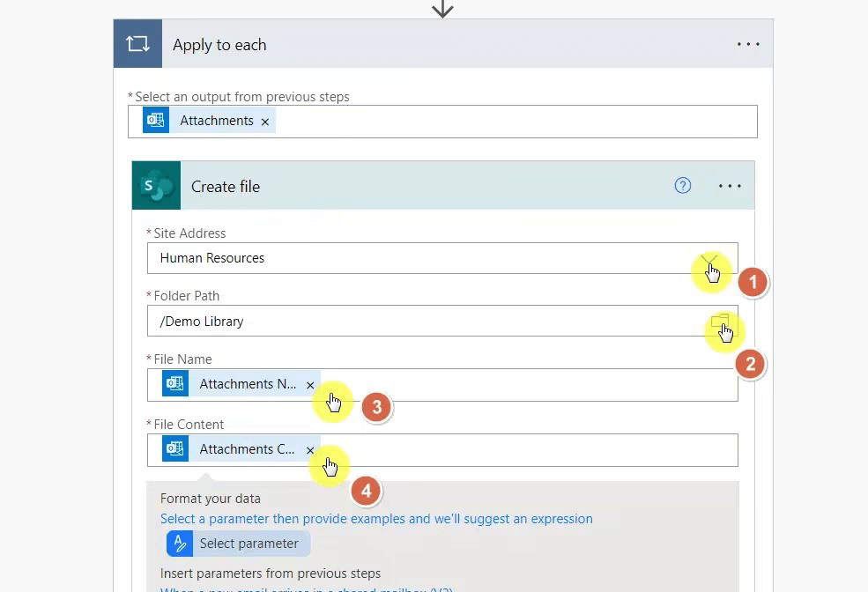868x592 pixels.
Task: Open the Folder Path folder picker
Action: click(x=720, y=322)
